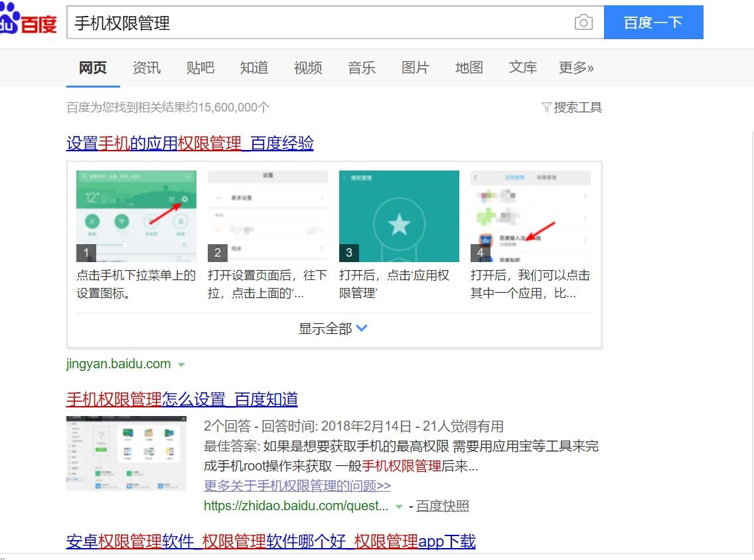Open the 音乐 tab
754x560 pixels.
[362, 68]
